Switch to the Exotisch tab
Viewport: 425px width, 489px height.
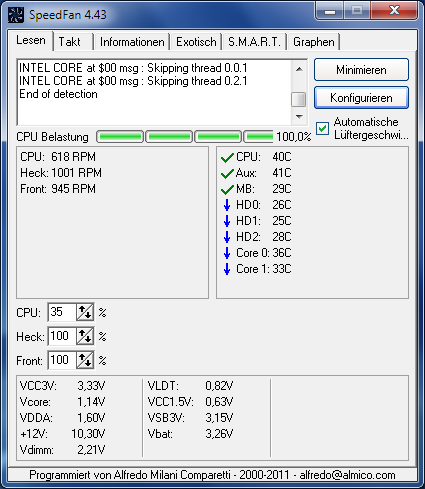[x=196, y=42]
